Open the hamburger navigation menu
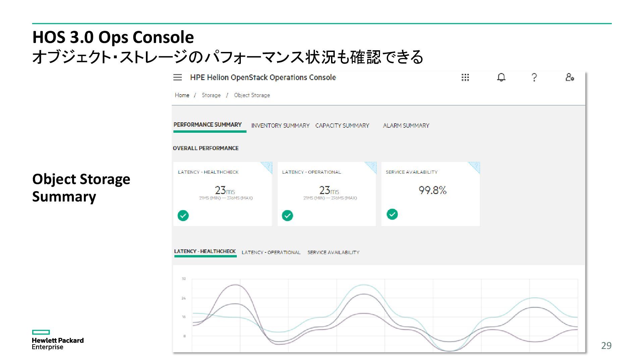The width and height of the screenshot is (644, 362). (177, 77)
